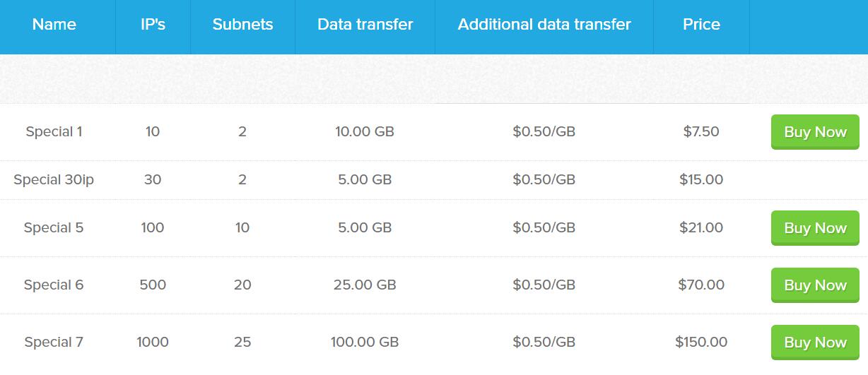Select the 100.00 GB data transfer cell
This screenshot has height=375, width=868.
(x=365, y=342)
